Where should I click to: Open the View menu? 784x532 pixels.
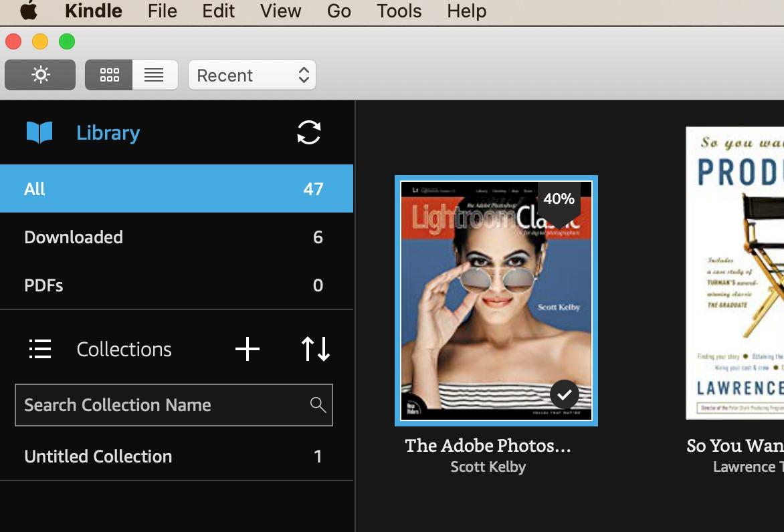tap(280, 11)
